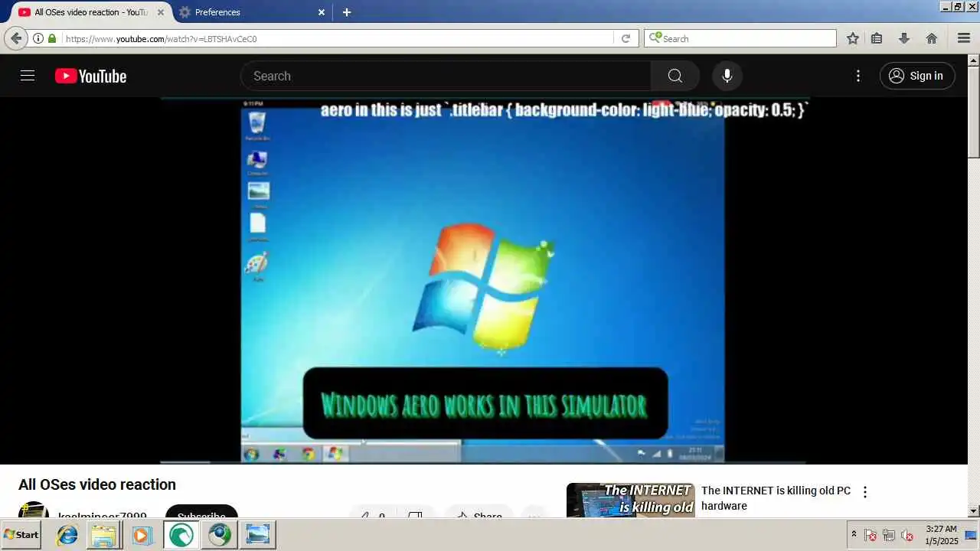Click the YouTube logo

(90, 76)
